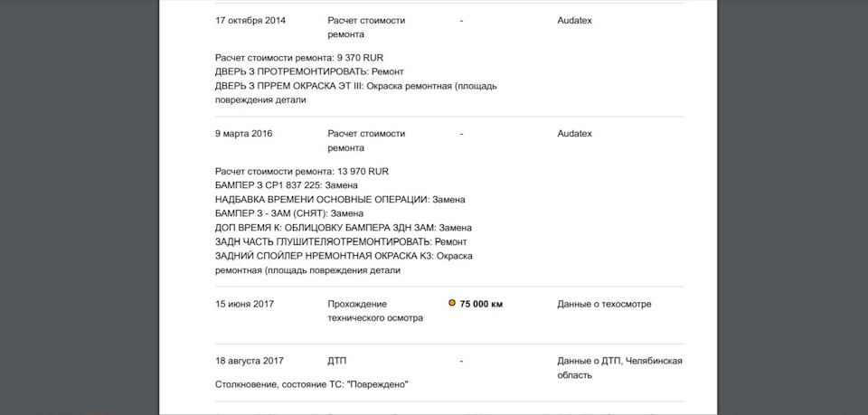Click the ДТП event label

[337, 361]
